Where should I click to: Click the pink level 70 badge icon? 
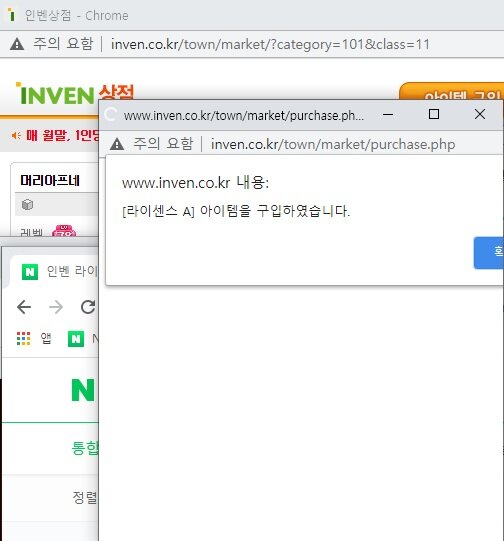pyautogui.click(x=64, y=230)
